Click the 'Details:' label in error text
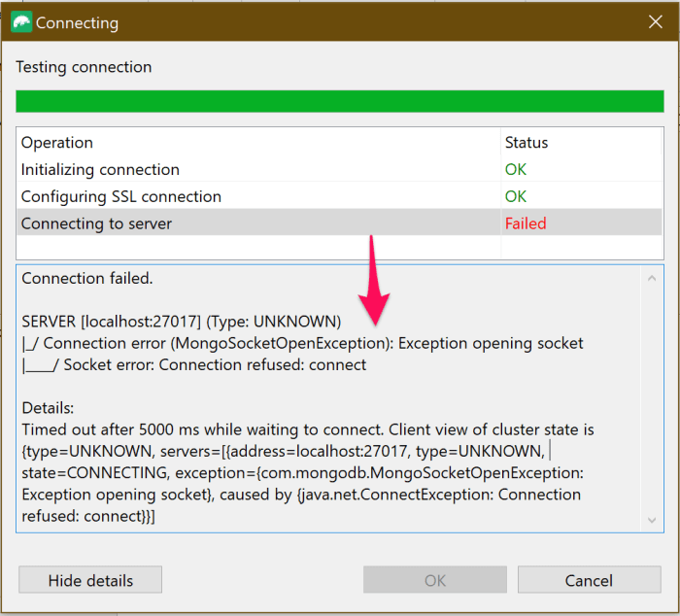Screen dimensions: 680x616 (x=48, y=408)
